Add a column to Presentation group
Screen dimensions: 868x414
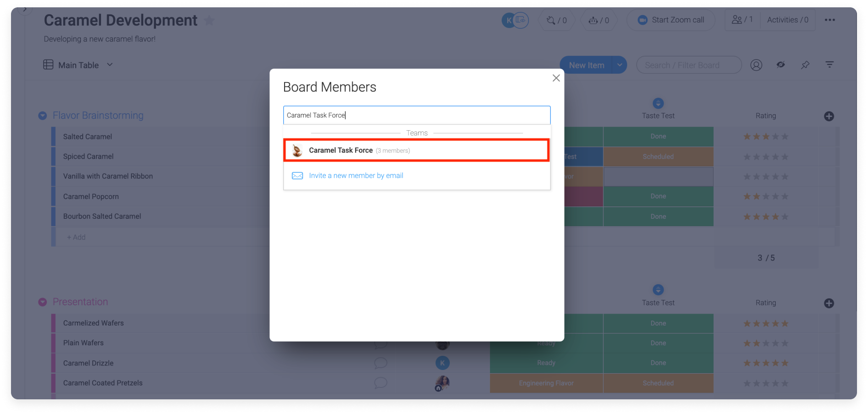(829, 304)
